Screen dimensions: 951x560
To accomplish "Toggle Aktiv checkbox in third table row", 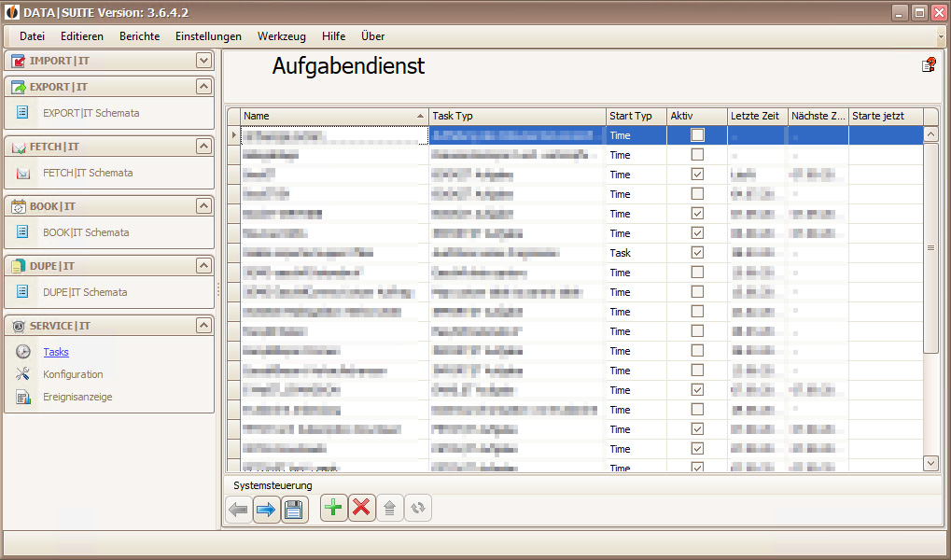I will [x=697, y=175].
